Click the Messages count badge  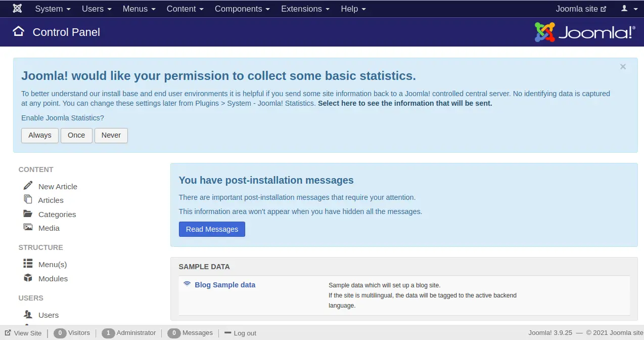[174, 333]
